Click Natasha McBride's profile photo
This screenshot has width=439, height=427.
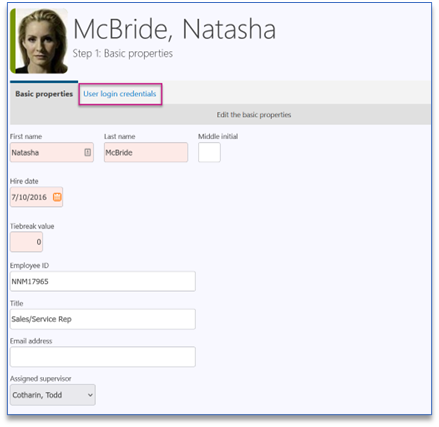coord(42,41)
